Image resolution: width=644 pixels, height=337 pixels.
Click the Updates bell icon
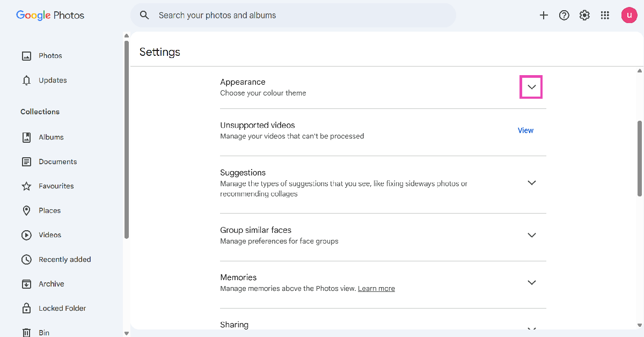(x=26, y=80)
